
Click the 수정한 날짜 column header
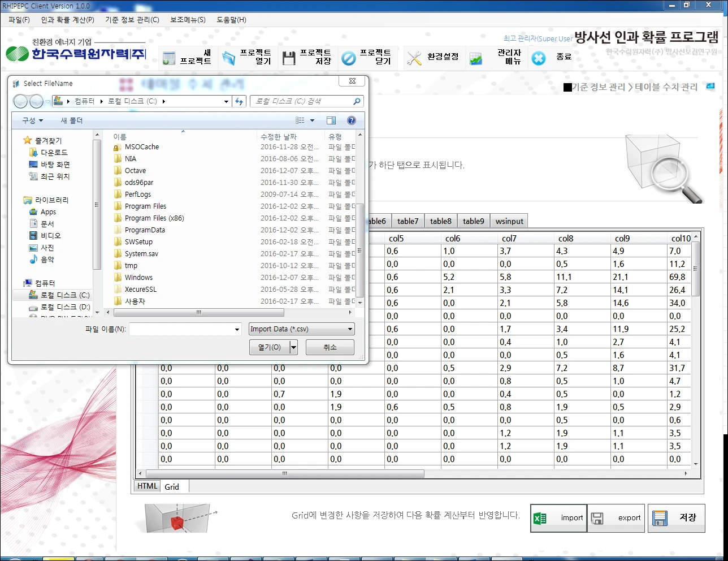pyautogui.click(x=278, y=137)
